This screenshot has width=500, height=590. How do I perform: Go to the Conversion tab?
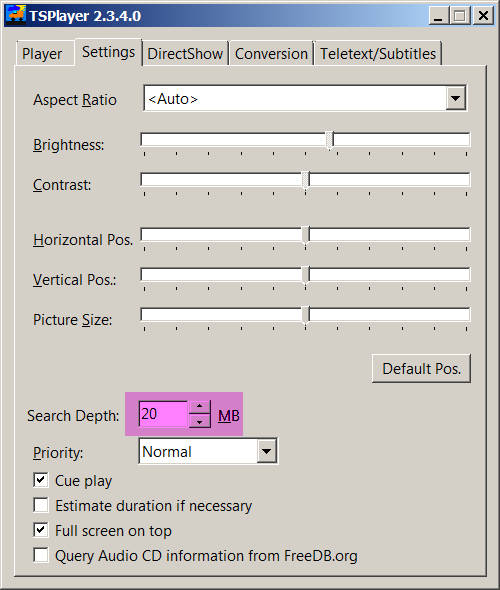coord(271,54)
